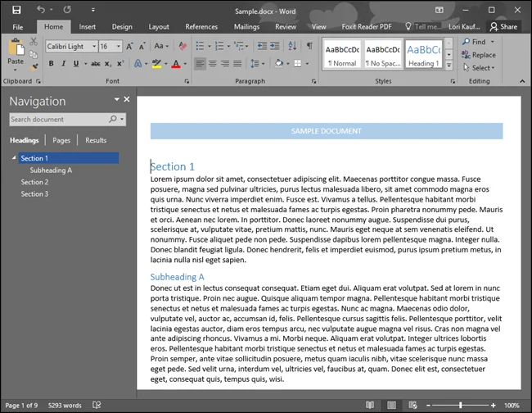Open Change Case Aa dropdown
This screenshot has height=413, width=532.
(161, 46)
